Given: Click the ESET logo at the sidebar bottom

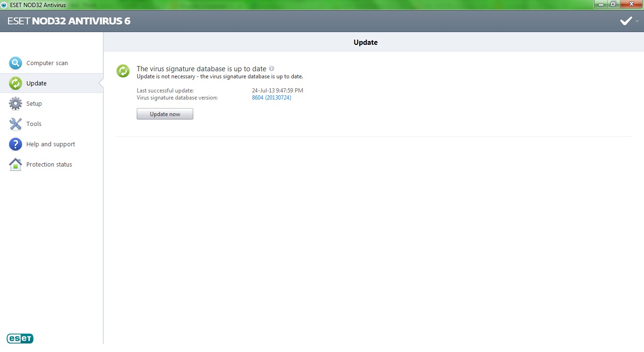Looking at the screenshot, I should click(20, 338).
